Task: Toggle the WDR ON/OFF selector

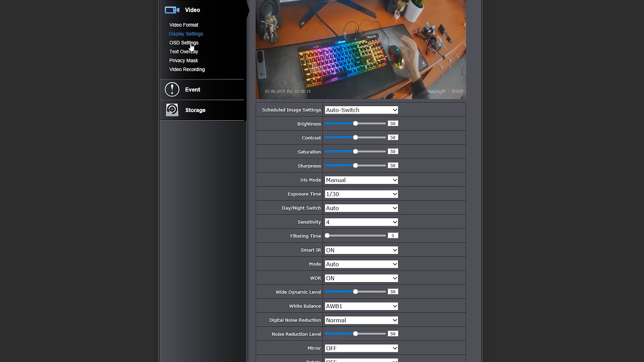Action: coord(361,278)
